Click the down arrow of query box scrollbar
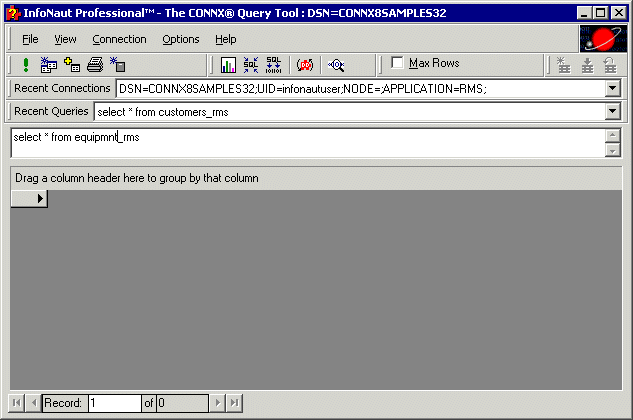The width and height of the screenshot is (633, 420). click(x=612, y=150)
